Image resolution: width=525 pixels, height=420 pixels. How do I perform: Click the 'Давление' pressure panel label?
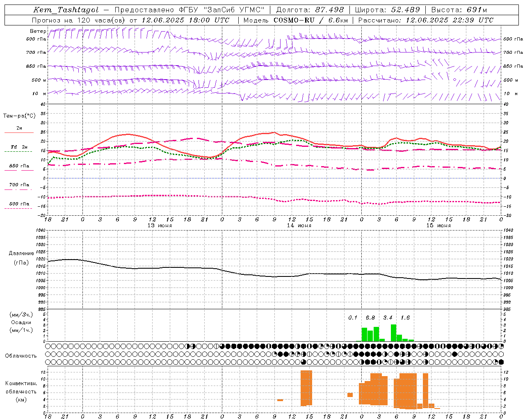click(21, 253)
